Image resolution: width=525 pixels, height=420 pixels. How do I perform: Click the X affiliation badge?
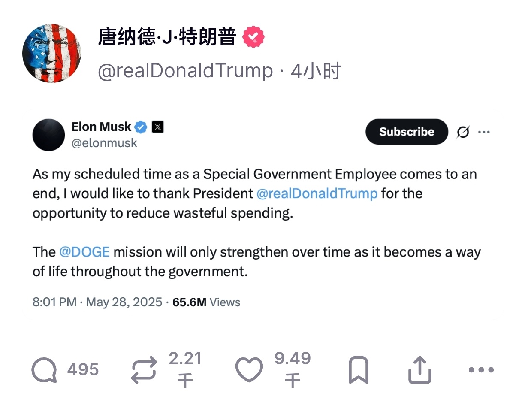(158, 127)
